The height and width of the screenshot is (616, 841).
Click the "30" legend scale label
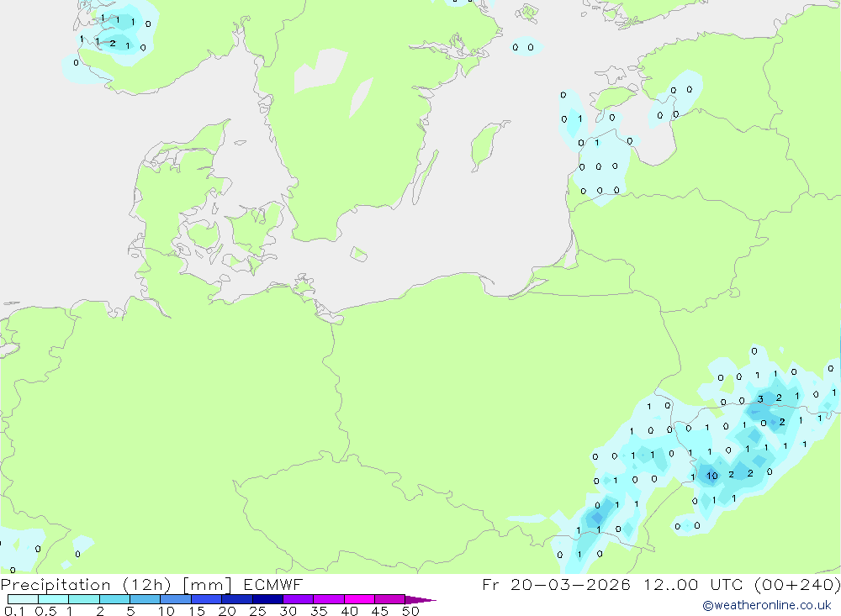[x=288, y=611]
